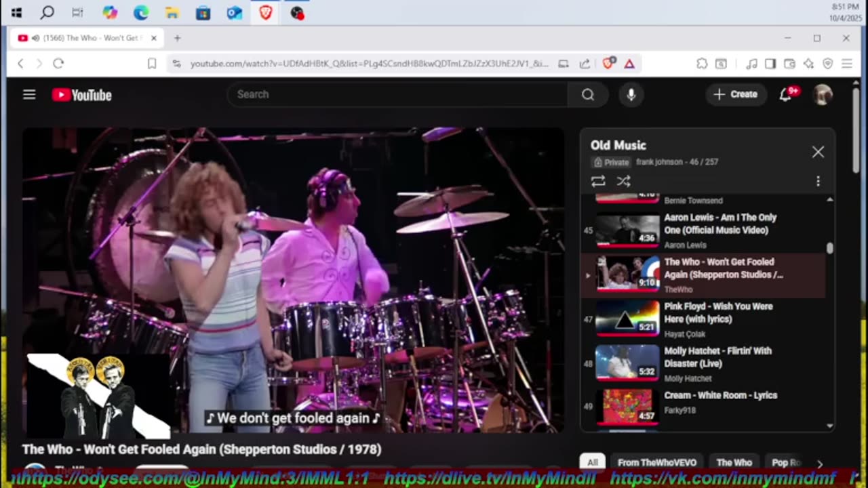The width and height of the screenshot is (868, 488).
Task: Open the Brave Rewards triangle icon
Action: pos(629,64)
